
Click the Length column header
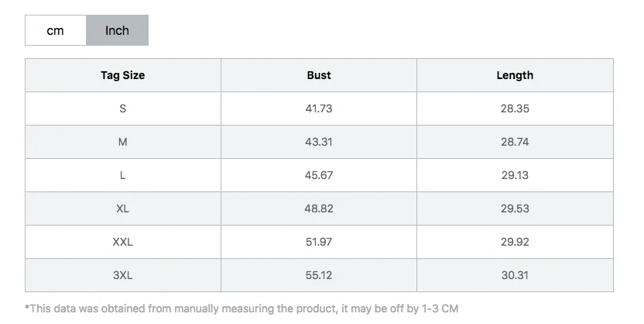[x=515, y=75]
